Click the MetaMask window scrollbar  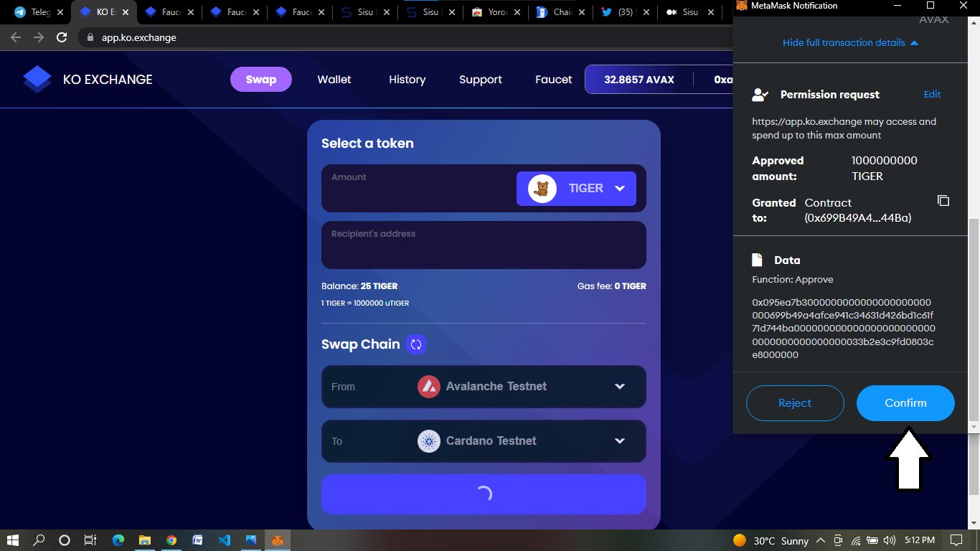pos(974,321)
